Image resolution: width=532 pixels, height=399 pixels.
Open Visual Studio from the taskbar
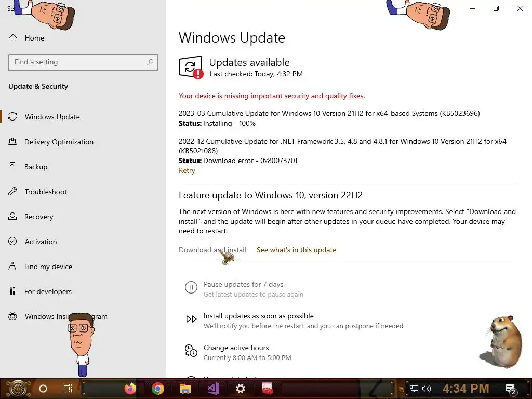[x=213, y=389]
